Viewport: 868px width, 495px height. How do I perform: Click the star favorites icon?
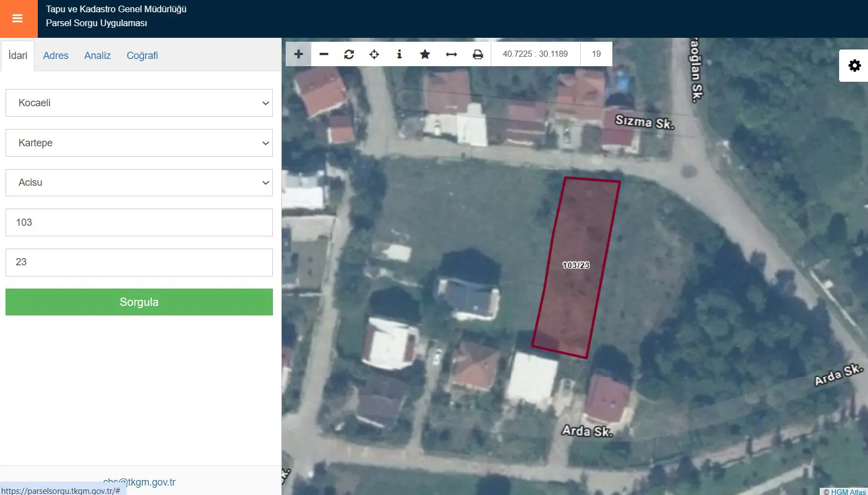[x=425, y=54]
